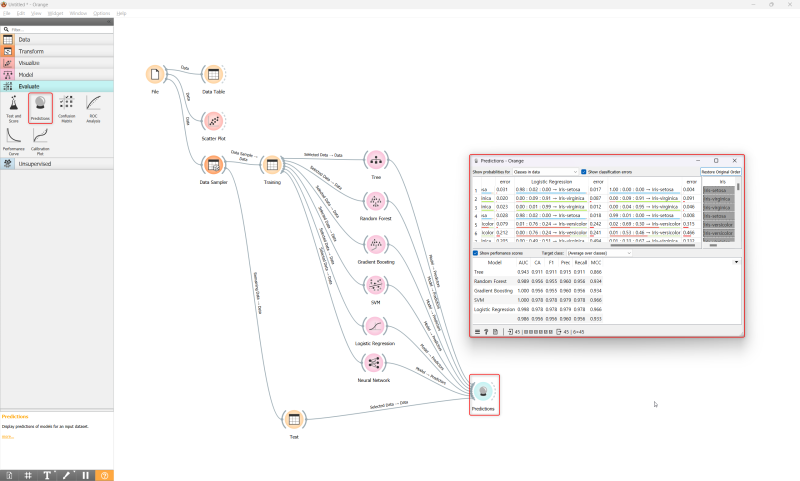Open workflow info from the bottom toolbar

[x=9, y=475]
